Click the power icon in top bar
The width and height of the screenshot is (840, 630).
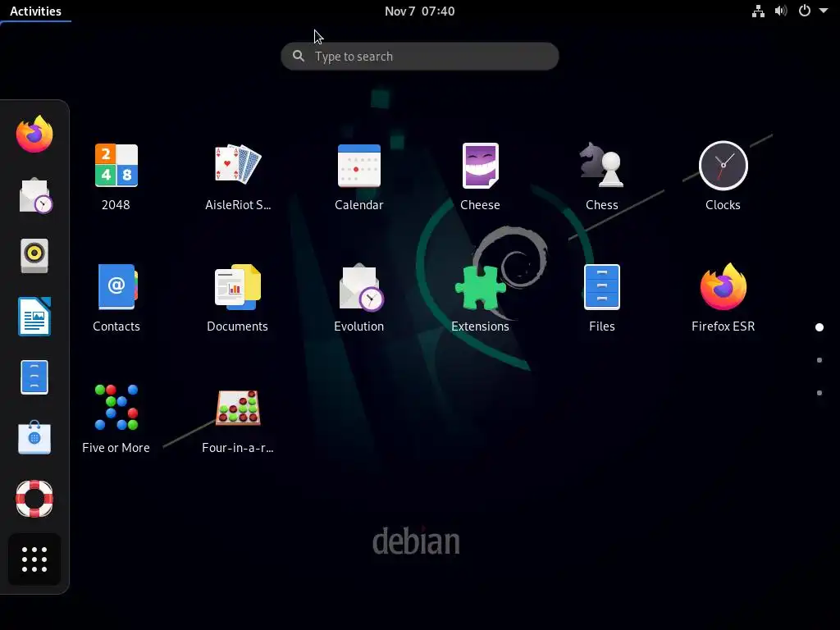805,11
